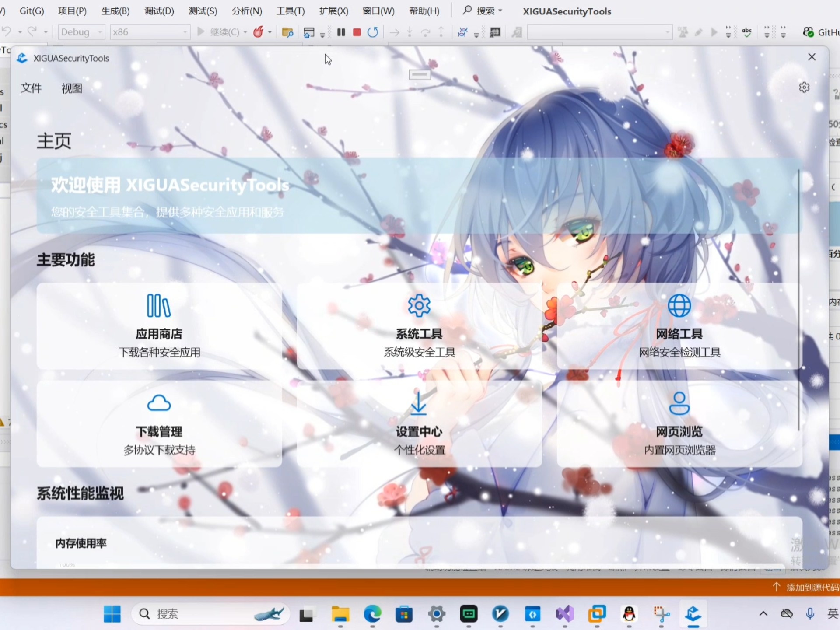
Task: Open the 下载管理 card
Action: [159, 424]
